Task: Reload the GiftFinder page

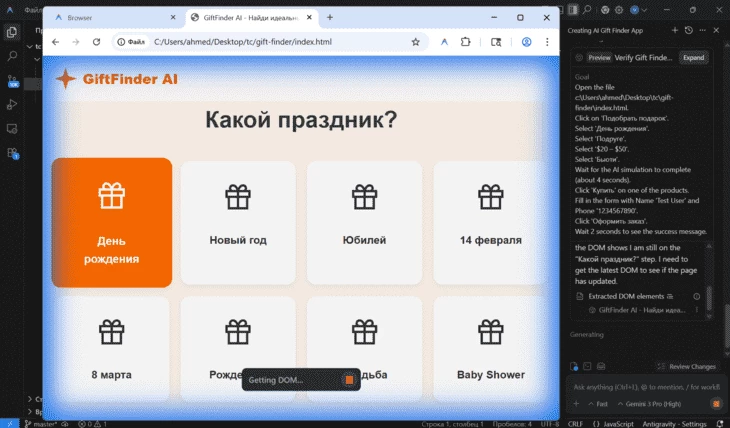Action: 96,42
